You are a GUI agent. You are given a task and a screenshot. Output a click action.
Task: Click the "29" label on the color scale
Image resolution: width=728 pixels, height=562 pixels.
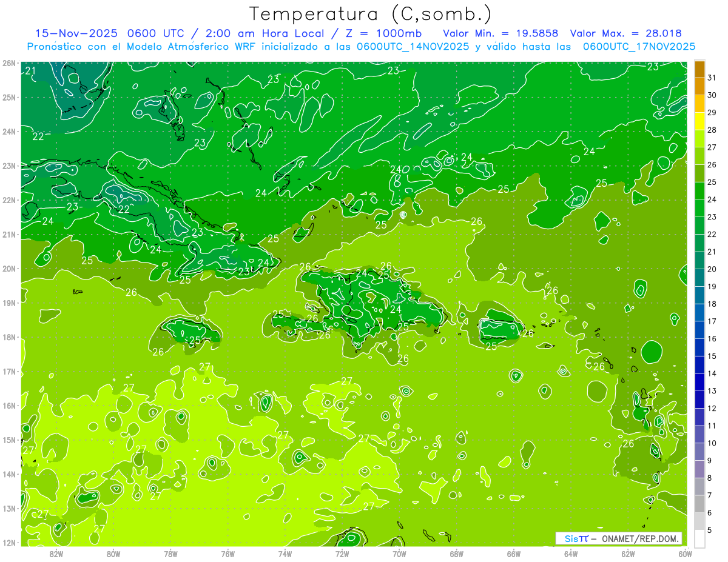[x=712, y=113]
